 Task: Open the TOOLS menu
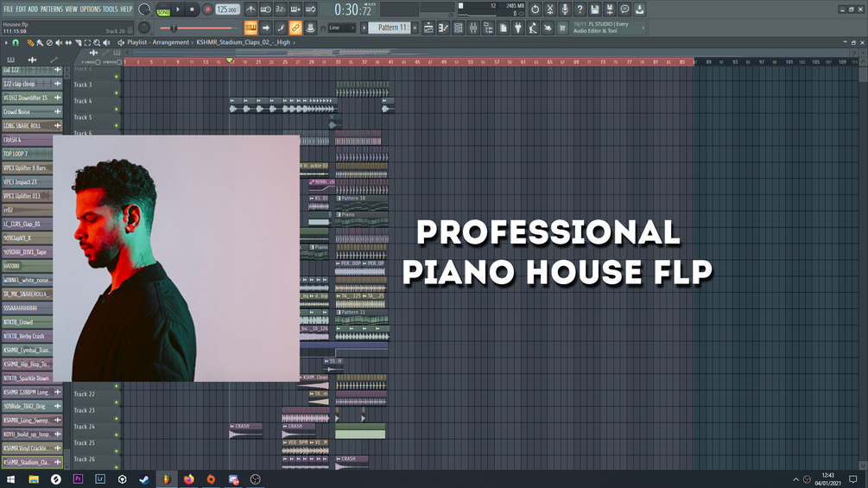111,10
